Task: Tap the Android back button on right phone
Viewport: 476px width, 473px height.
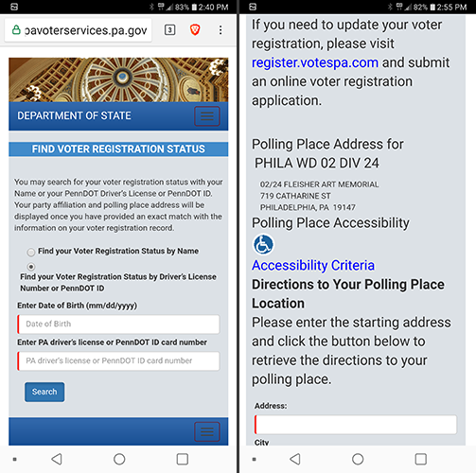Action: click(x=295, y=459)
